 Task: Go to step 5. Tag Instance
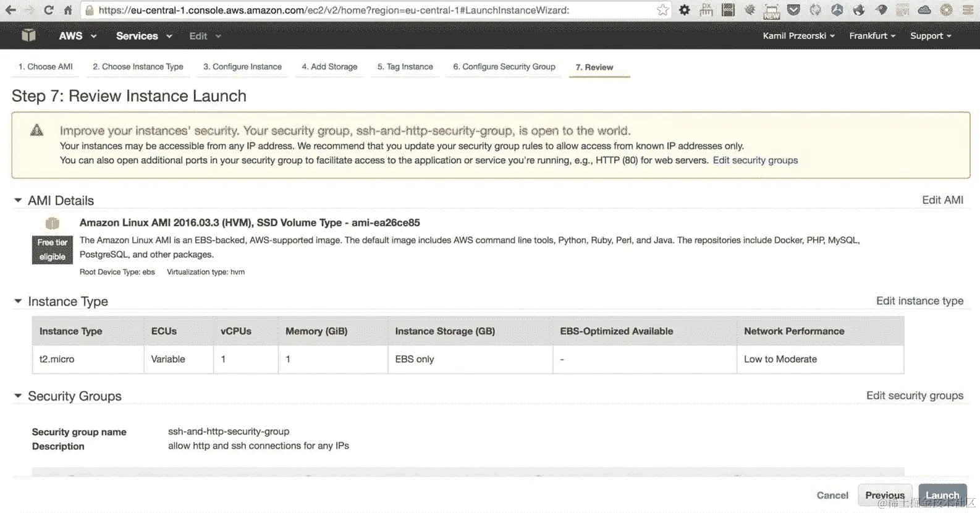(405, 67)
